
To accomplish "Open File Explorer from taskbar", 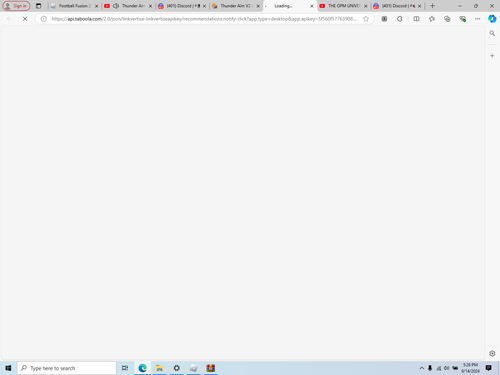I will pyautogui.click(x=160, y=368).
